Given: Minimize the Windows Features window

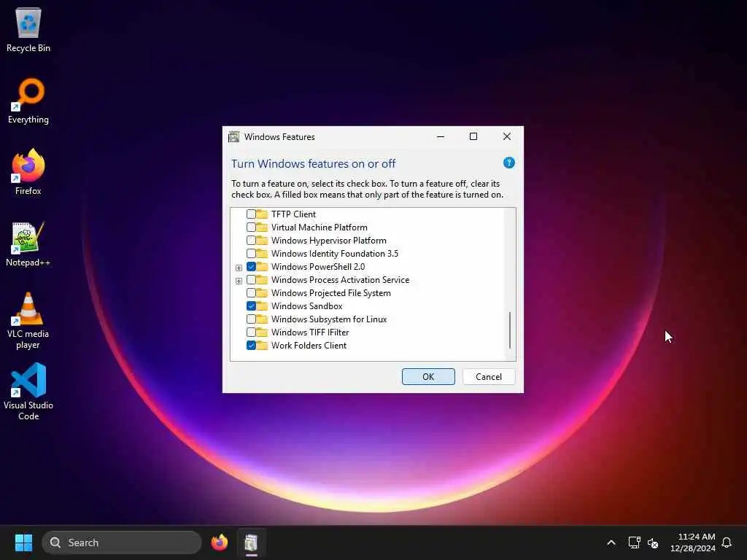Looking at the screenshot, I should click(x=441, y=136).
